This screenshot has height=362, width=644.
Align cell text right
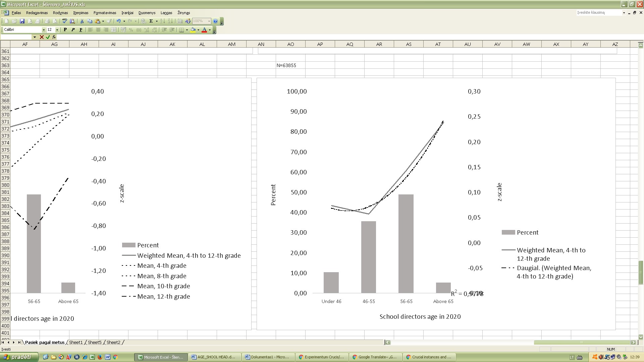coord(106,30)
